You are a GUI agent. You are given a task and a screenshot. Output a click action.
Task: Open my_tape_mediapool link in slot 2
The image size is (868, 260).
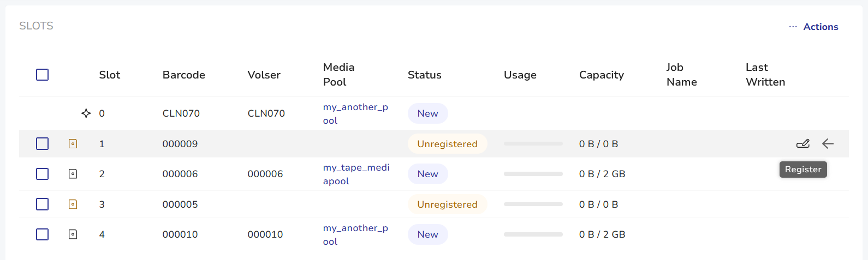click(x=356, y=174)
